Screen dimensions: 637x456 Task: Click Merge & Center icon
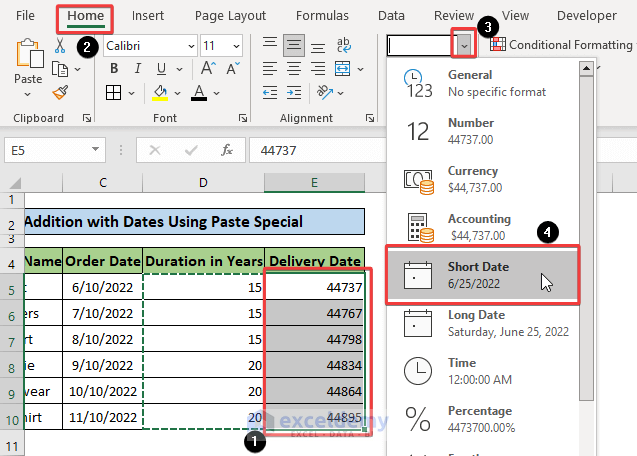tap(342, 69)
